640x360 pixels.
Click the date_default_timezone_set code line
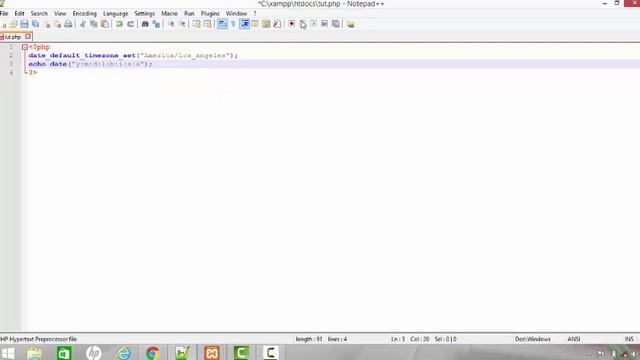click(133, 56)
